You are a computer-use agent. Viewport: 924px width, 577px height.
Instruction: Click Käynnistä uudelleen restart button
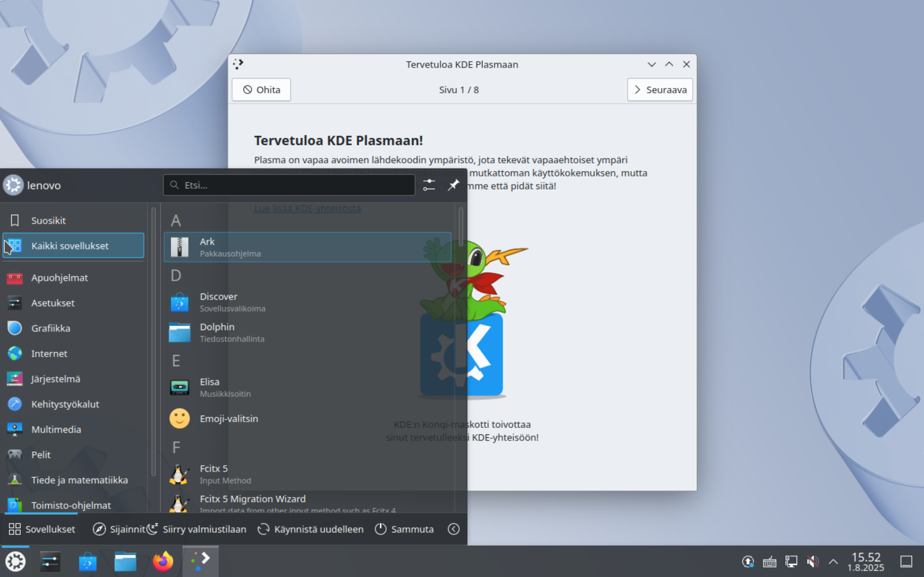point(311,529)
